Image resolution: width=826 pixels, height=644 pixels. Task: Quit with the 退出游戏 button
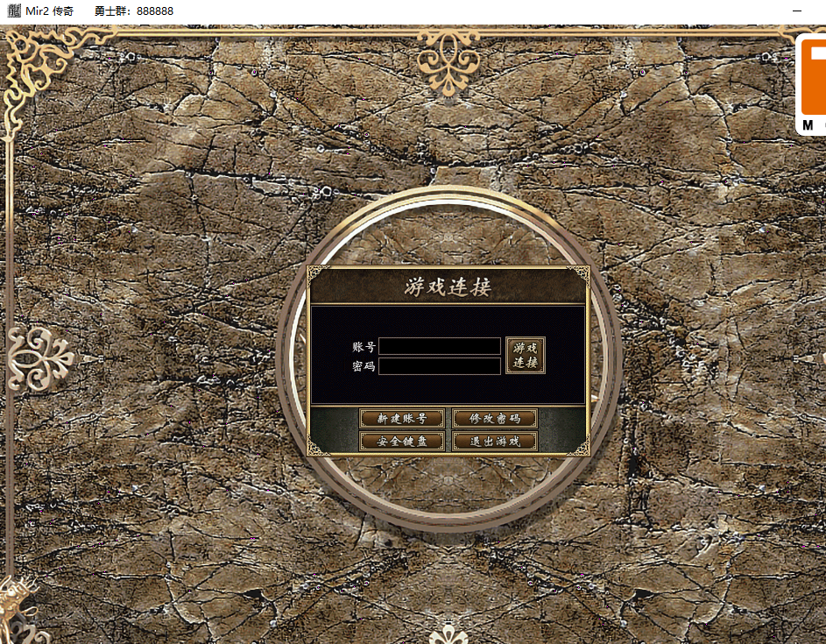tap(495, 441)
